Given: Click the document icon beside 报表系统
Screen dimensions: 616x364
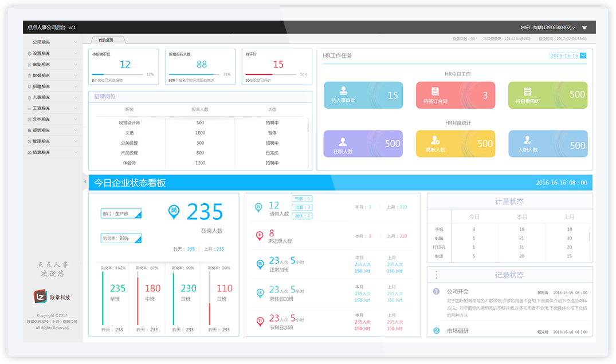Looking at the screenshot, I should (29, 130).
